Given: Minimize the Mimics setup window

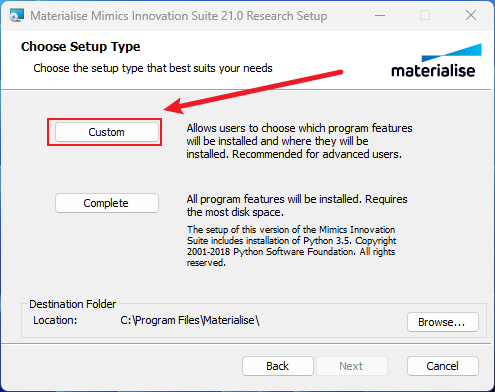Looking at the screenshot, I should [x=380, y=15].
